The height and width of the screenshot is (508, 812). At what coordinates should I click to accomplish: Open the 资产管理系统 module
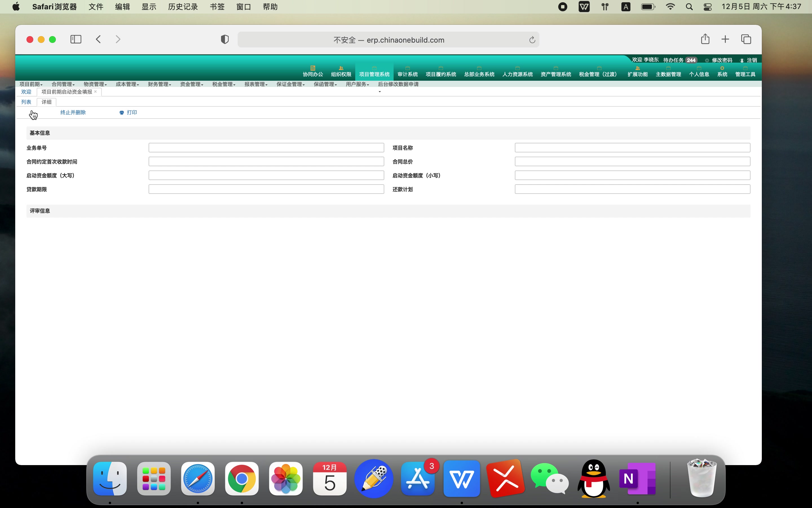556,72
